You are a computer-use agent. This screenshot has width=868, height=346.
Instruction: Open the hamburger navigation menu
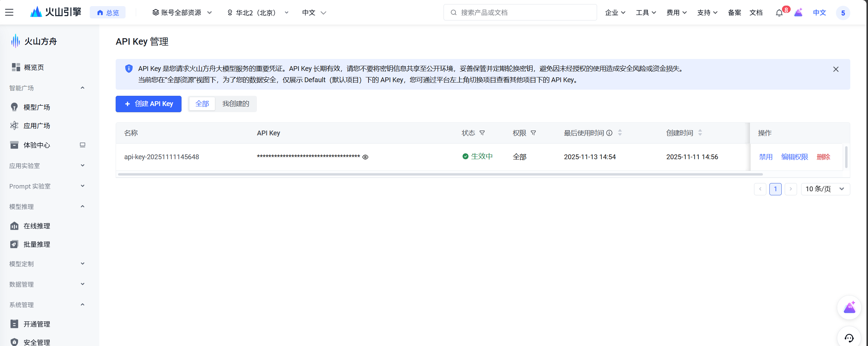click(9, 13)
